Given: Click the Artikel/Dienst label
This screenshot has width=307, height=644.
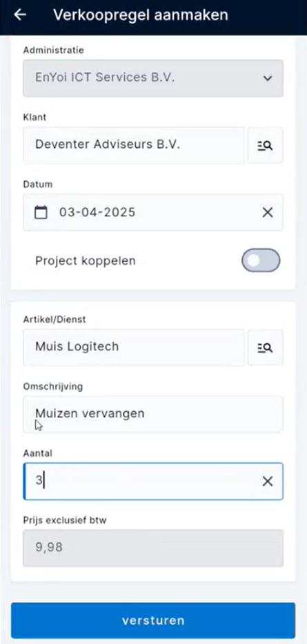Looking at the screenshot, I should point(55,319).
